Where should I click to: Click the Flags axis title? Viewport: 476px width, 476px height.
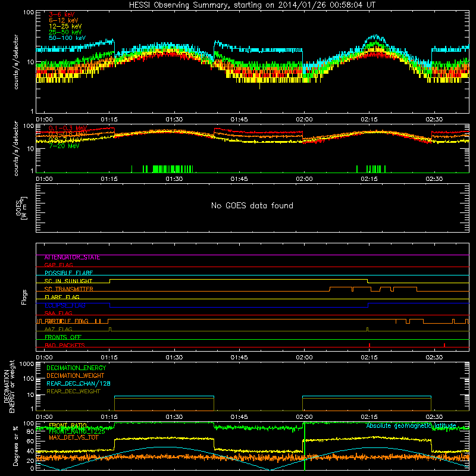click(x=24, y=297)
